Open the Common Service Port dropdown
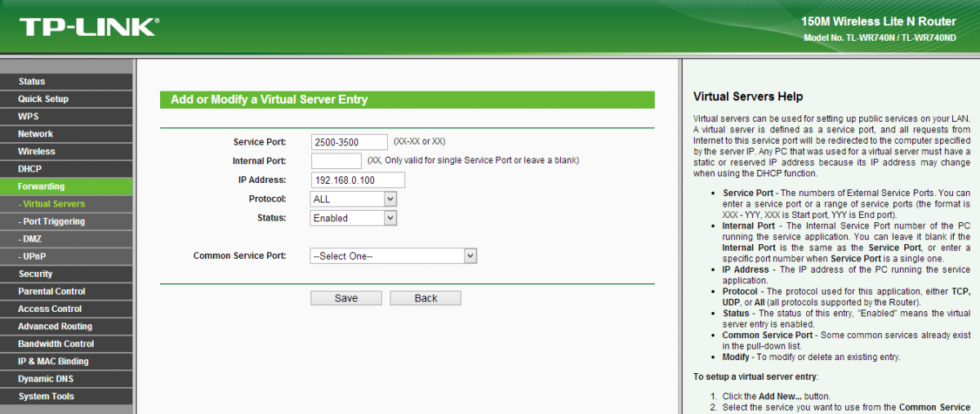The height and width of the screenshot is (414, 980). [393, 256]
